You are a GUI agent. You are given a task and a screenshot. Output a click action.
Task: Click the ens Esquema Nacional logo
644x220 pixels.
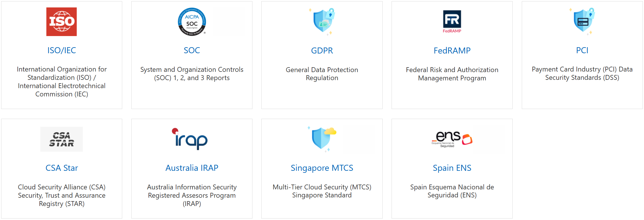452,139
